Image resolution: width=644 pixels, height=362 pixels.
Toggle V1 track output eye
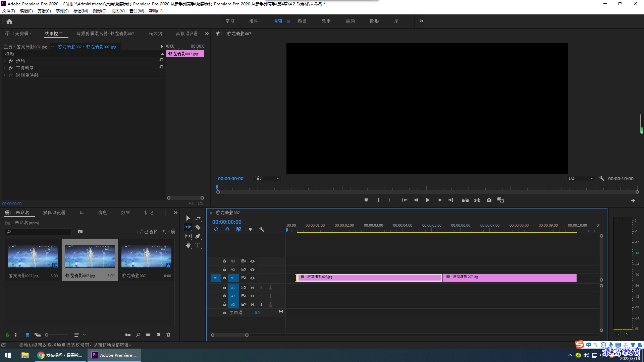coord(253,278)
